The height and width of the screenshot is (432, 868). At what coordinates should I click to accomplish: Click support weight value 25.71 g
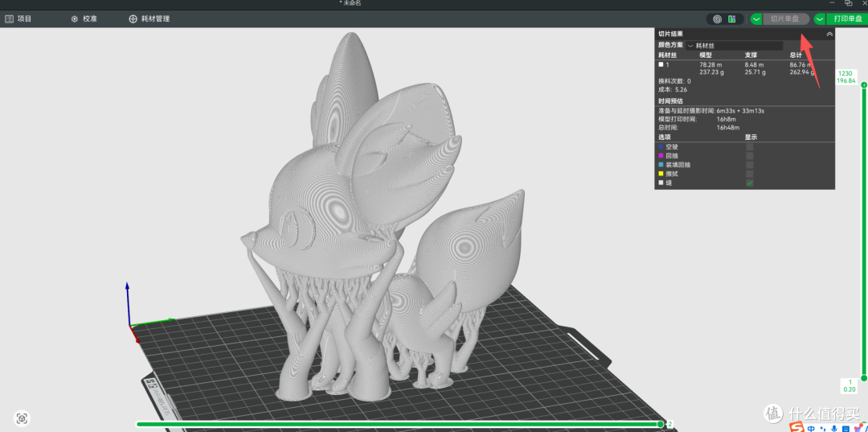click(x=755, y=72)
